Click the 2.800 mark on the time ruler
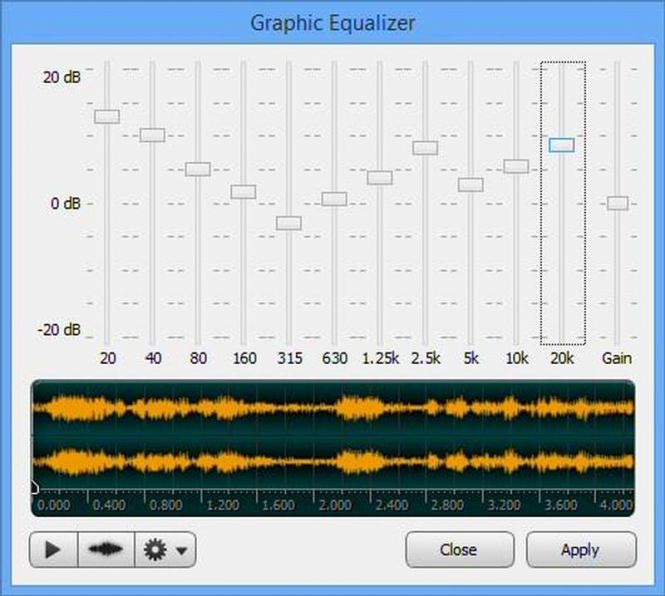The width and height of the screenshot is (665, 596). [447, 505]
